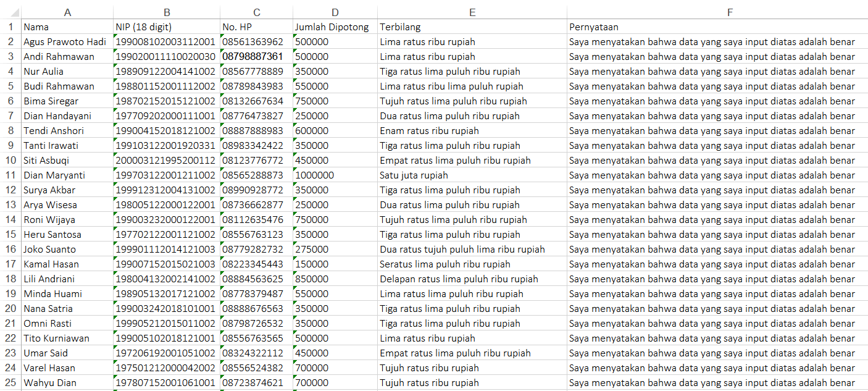The image size is (868, 391).
Task: Click the 'Terbilang' header cell
Action: coord(472,27)
